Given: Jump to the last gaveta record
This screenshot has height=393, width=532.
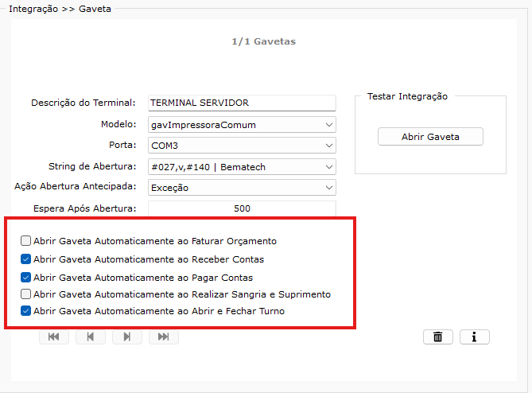Looking at the screenshot, I should click(164, 337).
